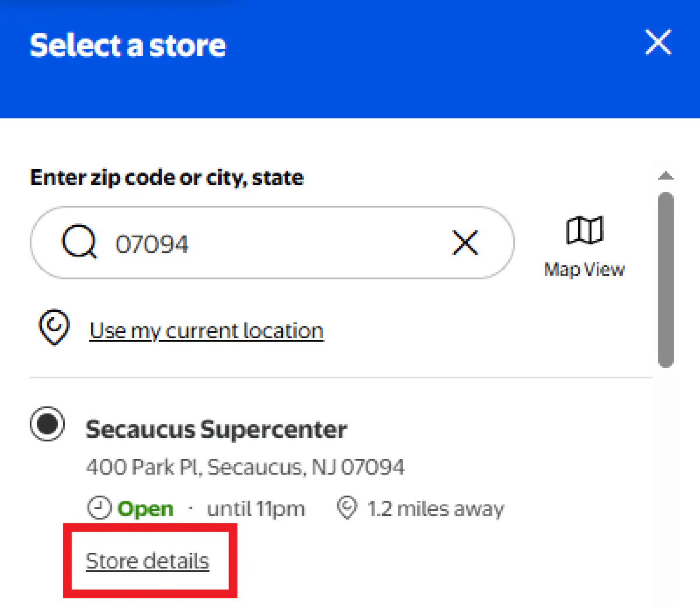Choose Secaucus Supercenter as your store
The height and width of the screenshot is (607, 700).
[x=216, y=429]
